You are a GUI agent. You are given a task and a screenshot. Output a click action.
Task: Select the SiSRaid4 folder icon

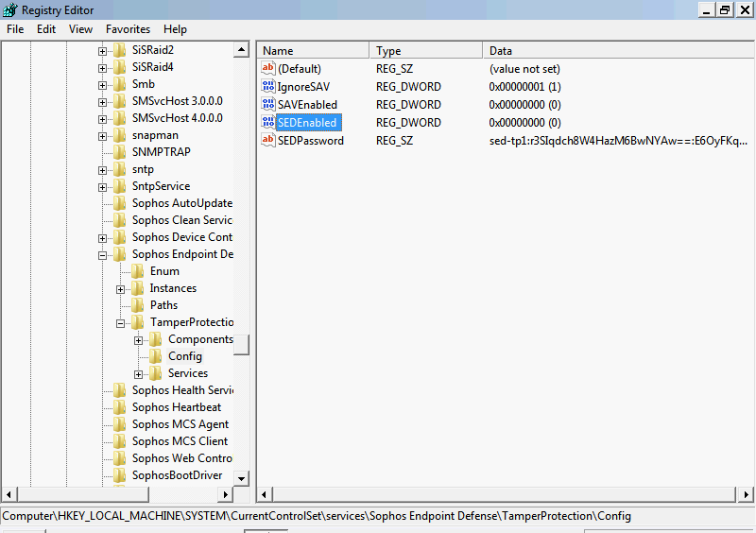119,67
